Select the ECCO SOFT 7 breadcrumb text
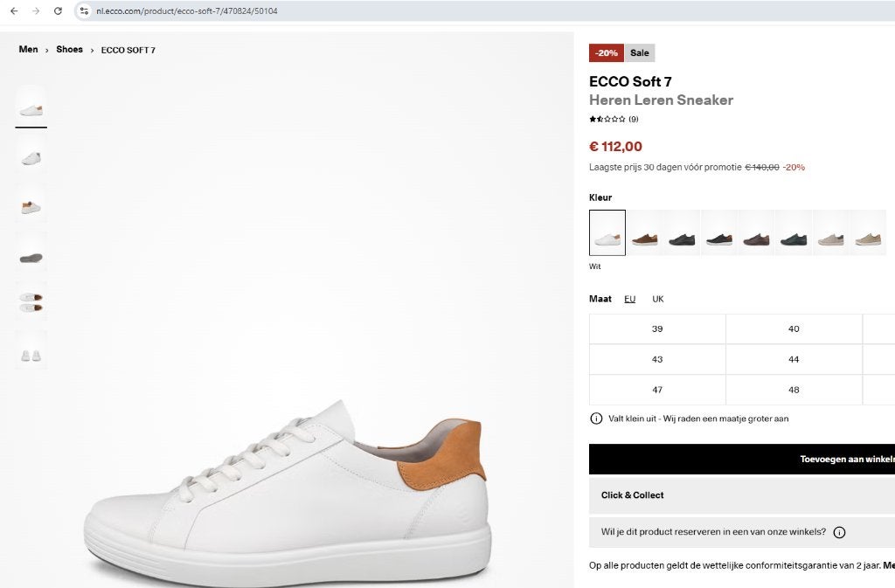The height and width of the screenshot is (588, 895). [128, 50]
